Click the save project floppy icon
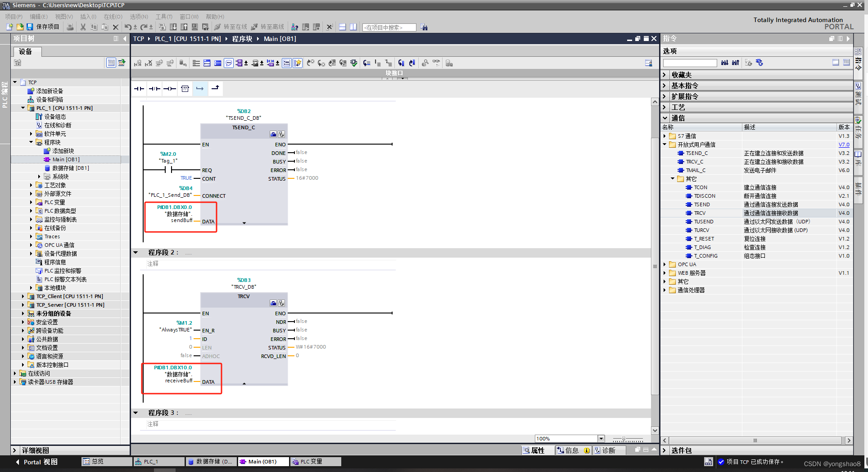868x472 pixels. pos(30,27)
